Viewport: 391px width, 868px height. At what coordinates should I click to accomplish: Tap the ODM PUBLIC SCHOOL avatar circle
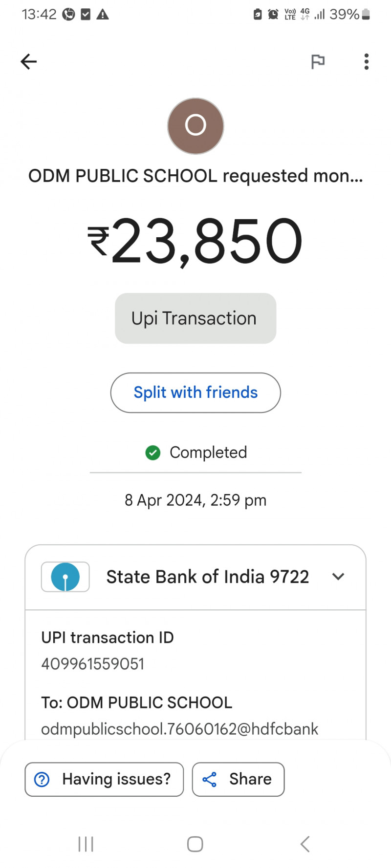pos(195,126)
